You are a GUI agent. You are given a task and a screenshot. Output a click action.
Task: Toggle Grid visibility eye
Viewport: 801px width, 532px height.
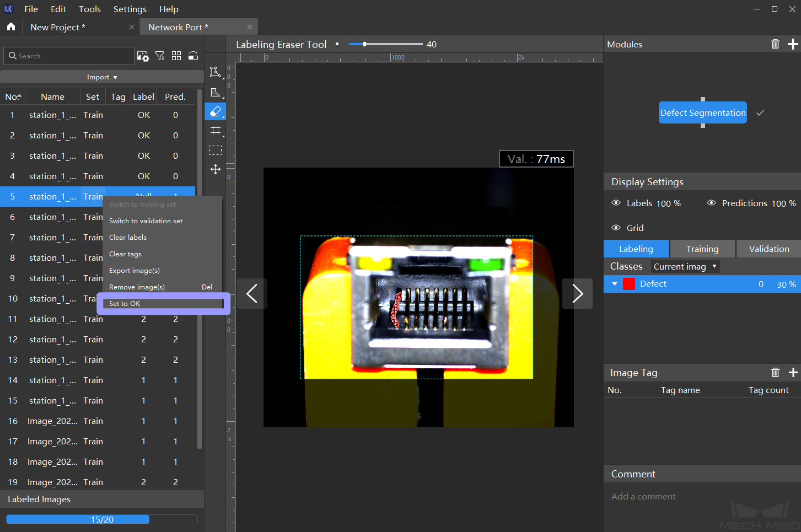click(x=616, y=228)
